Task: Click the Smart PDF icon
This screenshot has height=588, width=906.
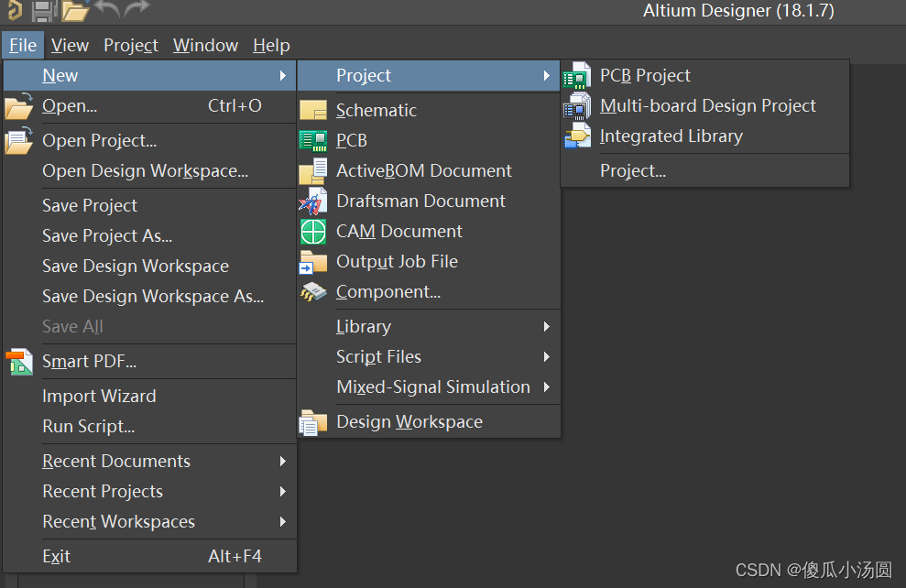Action: tap(19, 362)
